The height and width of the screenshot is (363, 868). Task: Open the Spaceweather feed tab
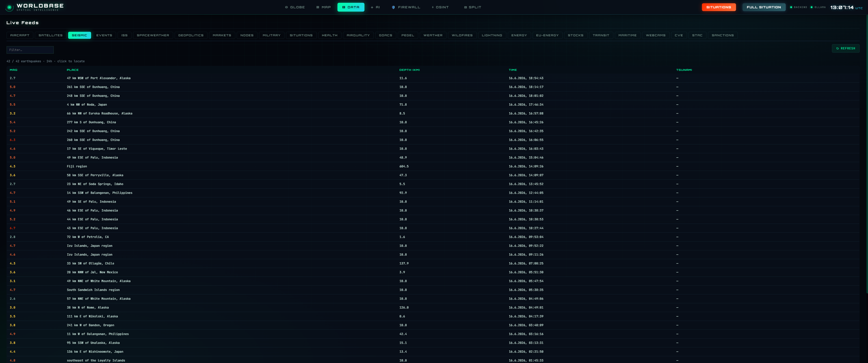pyautogui.click(x=153, y=35)
